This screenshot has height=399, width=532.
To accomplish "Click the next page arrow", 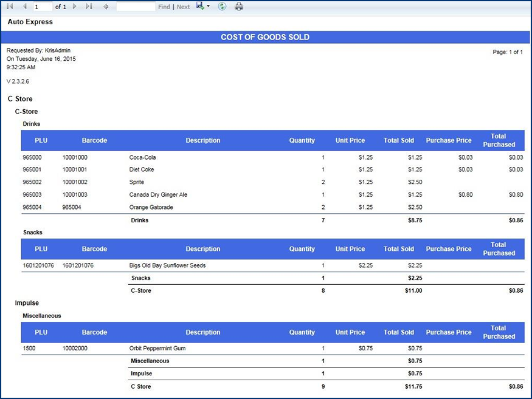I will click(75, 7).
